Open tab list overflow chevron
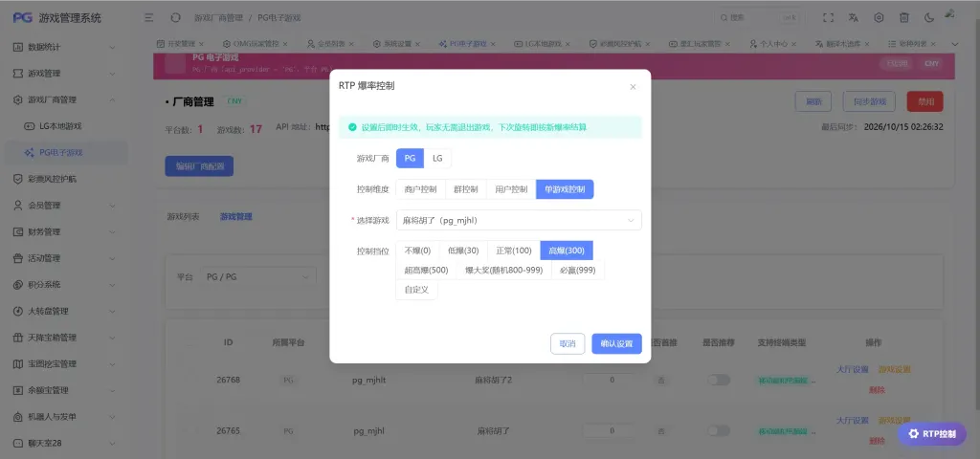Image resolution: width=980 pixels, height=459 pixels. click(x=954, y=44)
